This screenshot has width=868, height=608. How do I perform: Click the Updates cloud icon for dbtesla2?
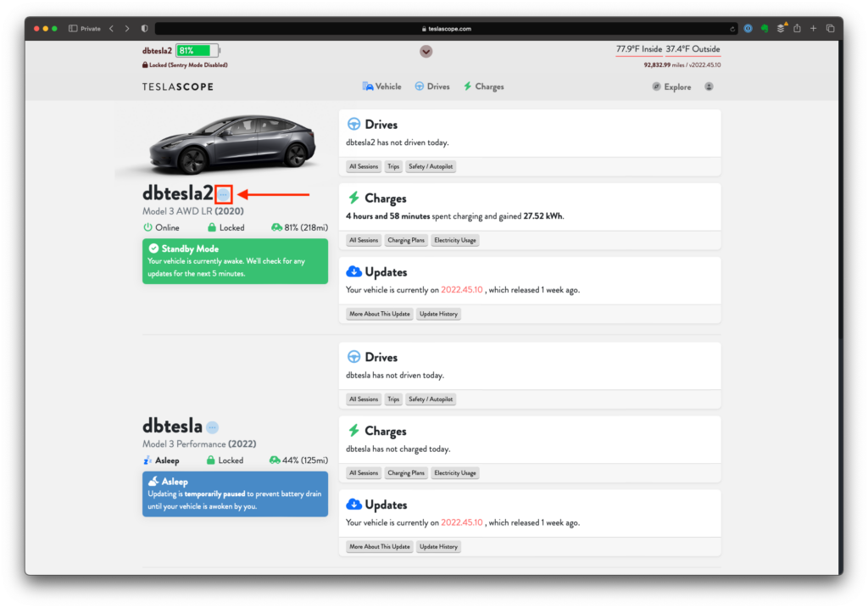tap(355, 271)
